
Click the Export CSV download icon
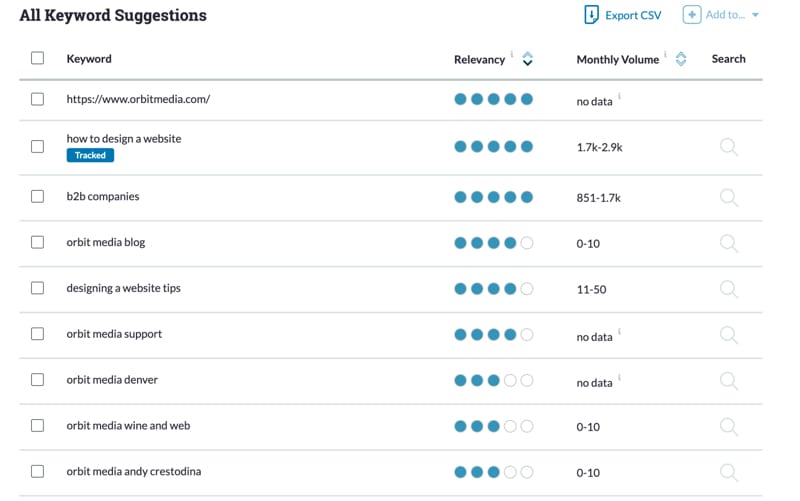pyautogui.click(x=591, y=15)
